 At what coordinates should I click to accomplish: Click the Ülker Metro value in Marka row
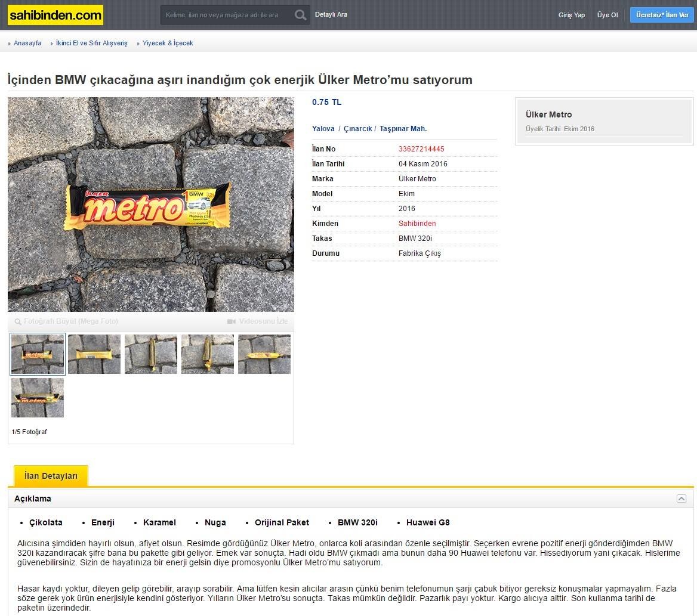coord(417,178)
